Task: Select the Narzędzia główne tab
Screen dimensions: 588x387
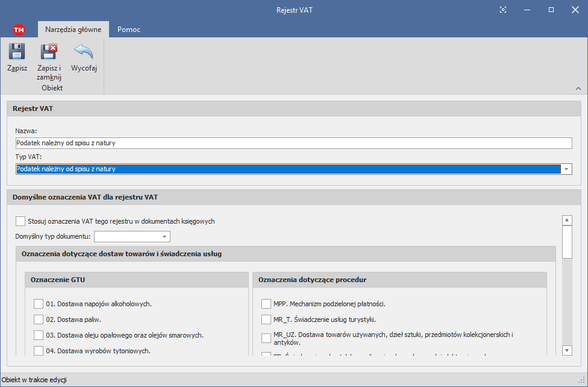Action: [x=73, y=30]
